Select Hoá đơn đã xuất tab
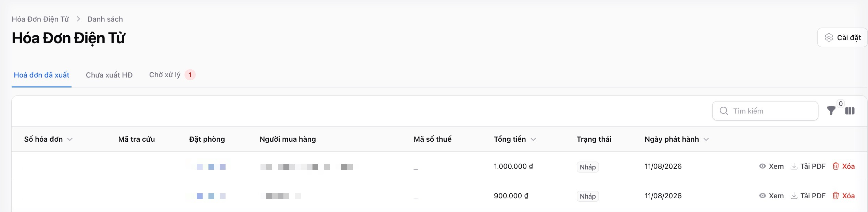Viewport: 868px width, 212px height. coord(41,75)
